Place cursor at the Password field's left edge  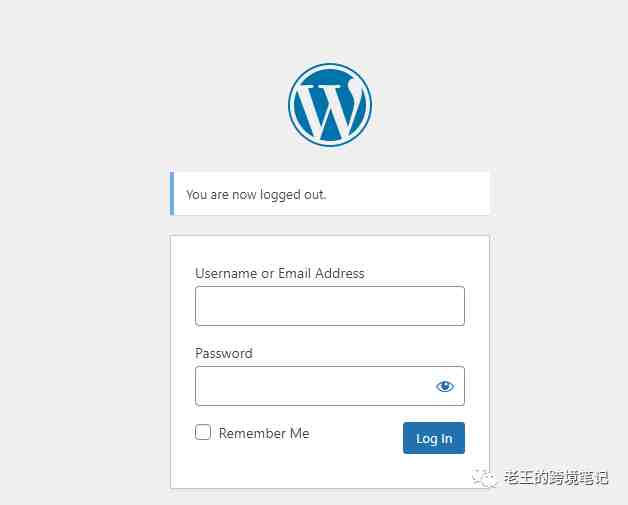click(x=199, y=386)
